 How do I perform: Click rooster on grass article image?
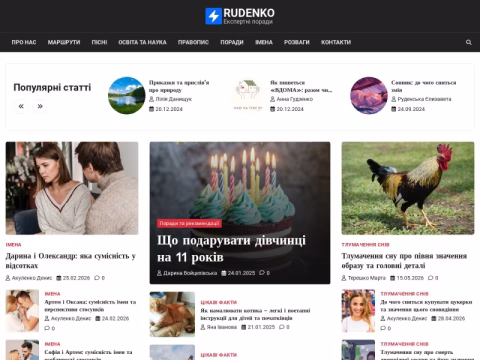tap(408, 188)
